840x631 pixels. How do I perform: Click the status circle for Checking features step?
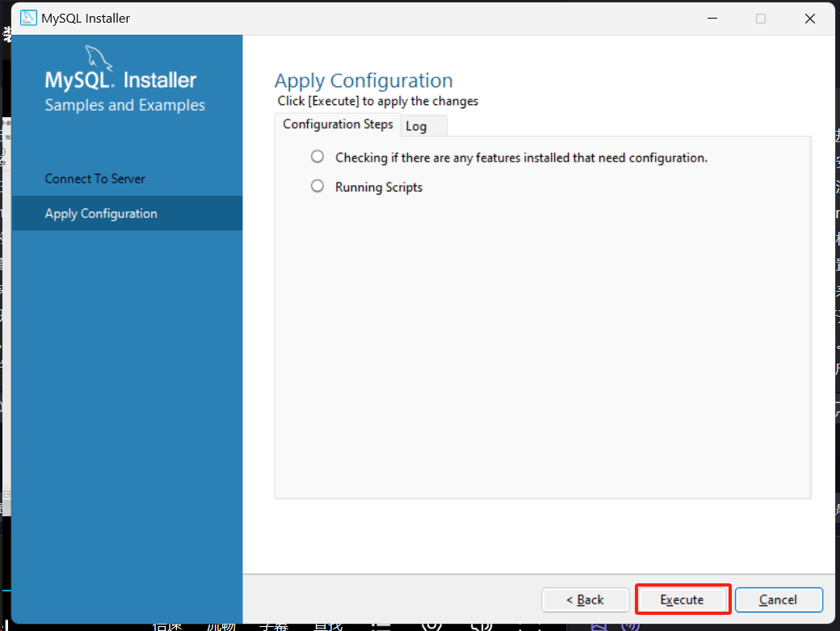[x=317, y=157]
